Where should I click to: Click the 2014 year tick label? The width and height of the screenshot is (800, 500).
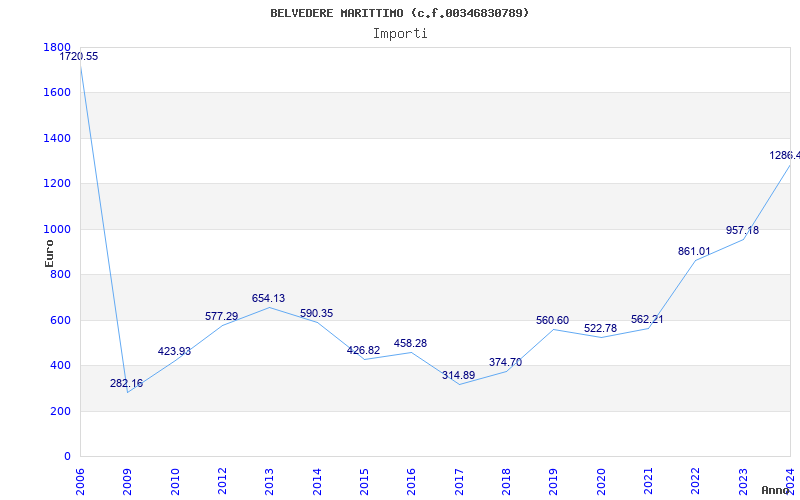tap(317, 482)
